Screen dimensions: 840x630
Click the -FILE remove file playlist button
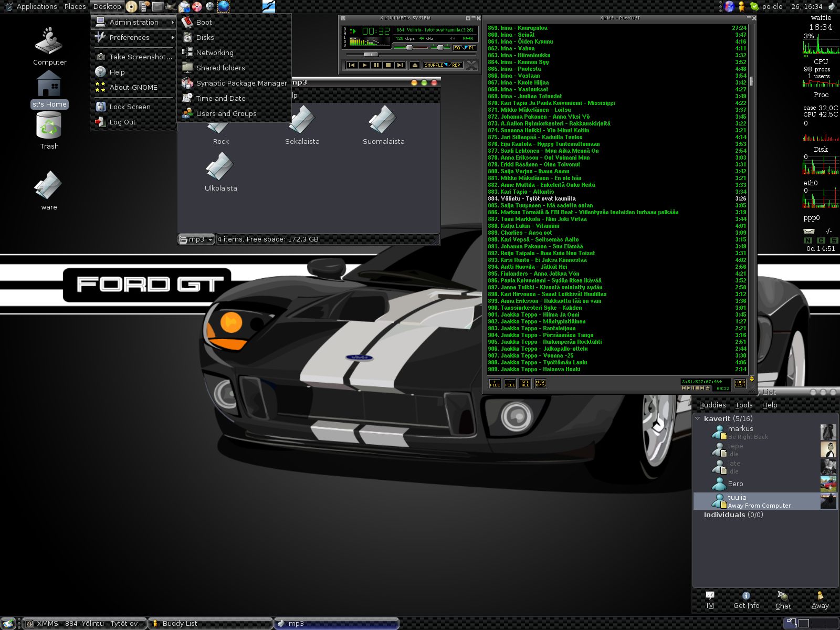pyautogui.click(x=510, y=384)
